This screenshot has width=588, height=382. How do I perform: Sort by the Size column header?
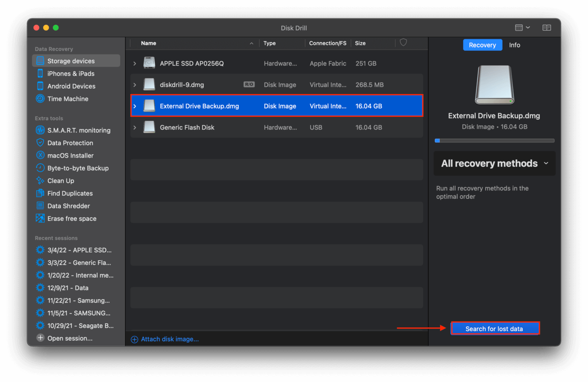click(x=360, y=43)
